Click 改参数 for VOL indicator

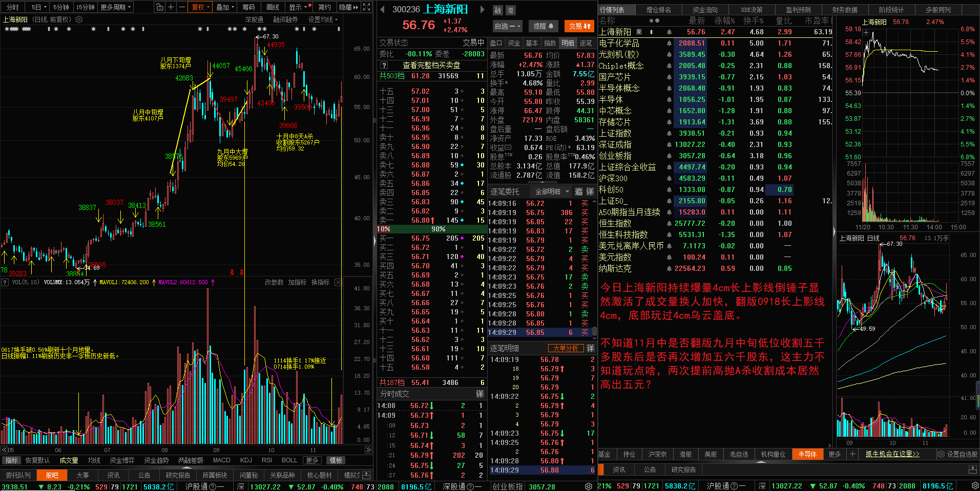tap(274, 282)
